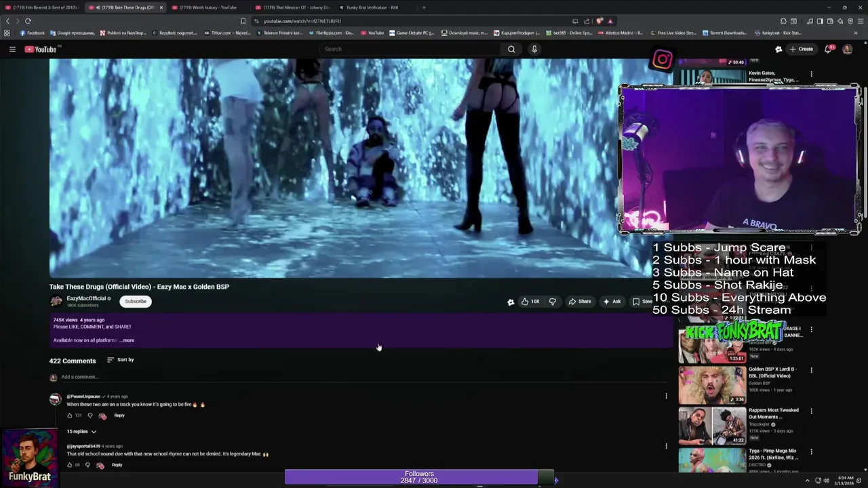This screenshot has height=488, width=868.
Task: Open the Tyga Pimp Mega Mix thumbnail
Action: point(712,461)
